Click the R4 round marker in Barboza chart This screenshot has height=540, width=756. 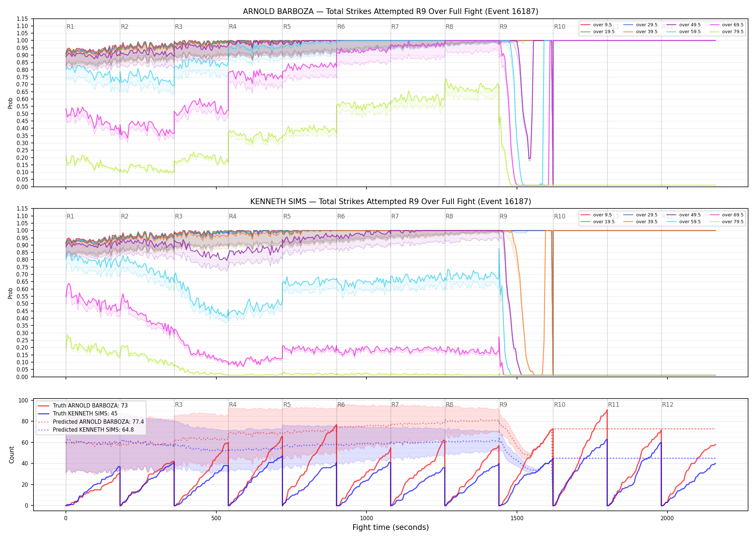[233, 27]
